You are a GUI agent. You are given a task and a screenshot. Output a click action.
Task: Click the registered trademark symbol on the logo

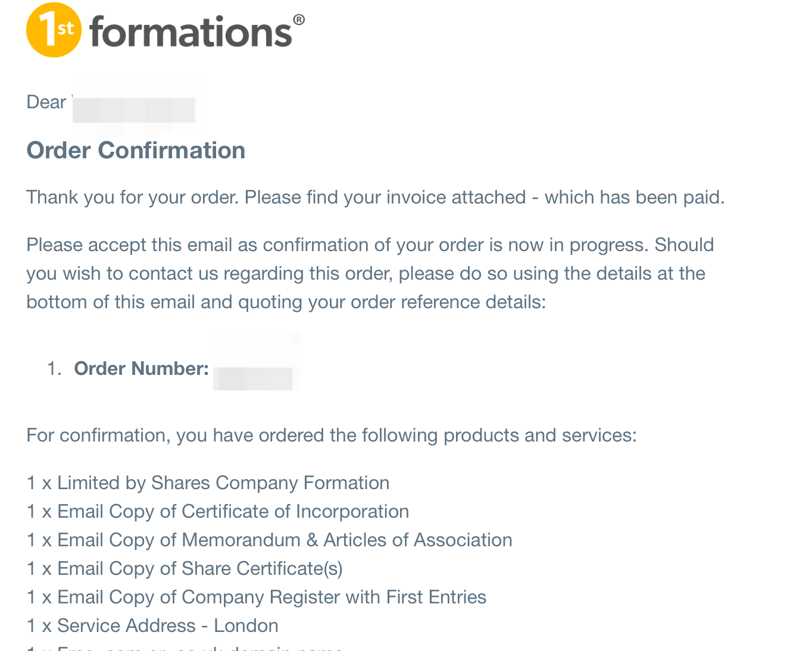coord(299,20)
